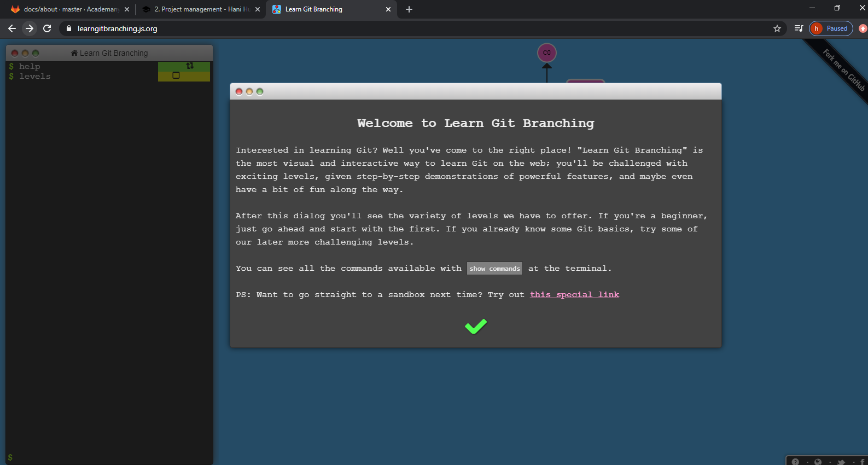
Task: Open the media controls icon
Action: [799, 28]
